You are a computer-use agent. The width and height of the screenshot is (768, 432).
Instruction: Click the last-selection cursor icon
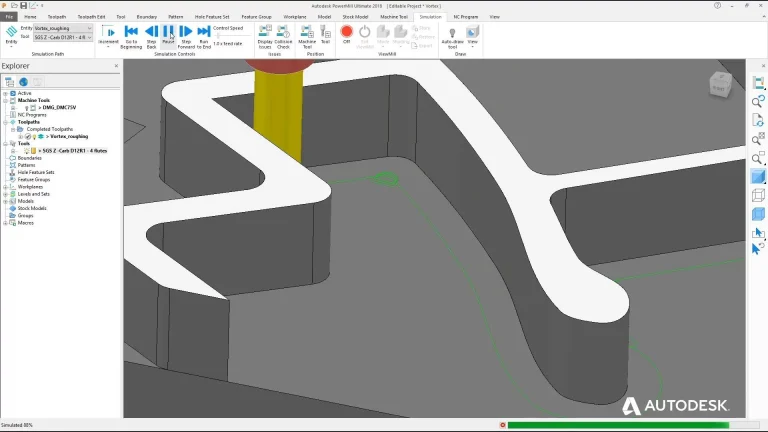[758, 249]
